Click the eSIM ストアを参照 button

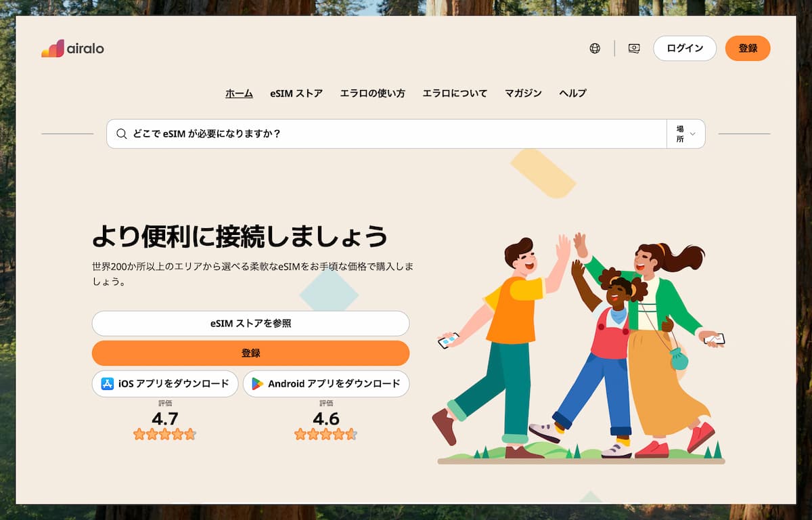250,324
